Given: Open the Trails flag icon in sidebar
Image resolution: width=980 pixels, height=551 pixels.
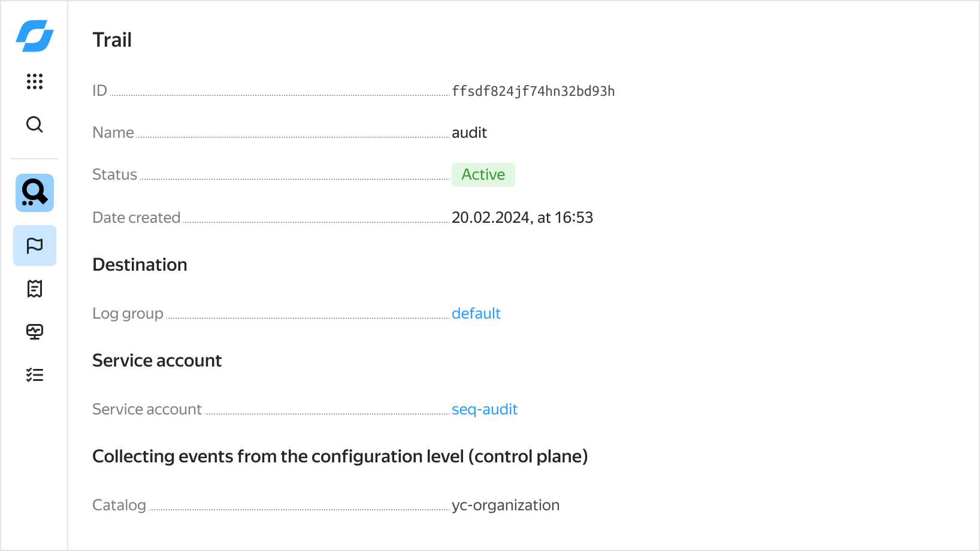Looking at the screenshot, I should click(35, 246).
